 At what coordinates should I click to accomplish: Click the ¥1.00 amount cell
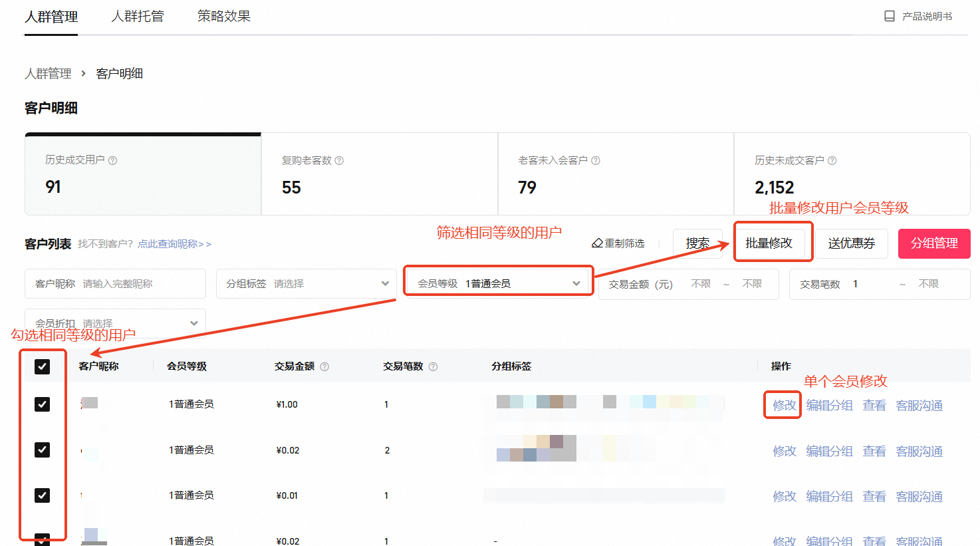pyautogui.click(x=287, y=404)
